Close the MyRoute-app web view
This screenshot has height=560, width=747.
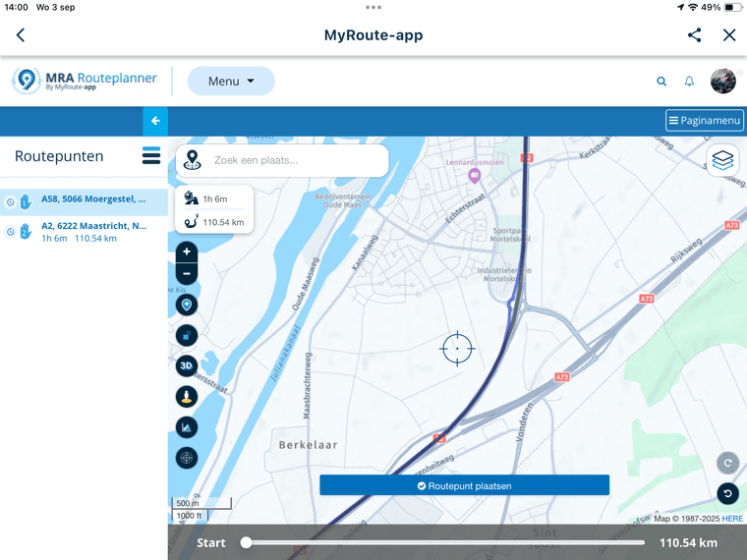729,34
